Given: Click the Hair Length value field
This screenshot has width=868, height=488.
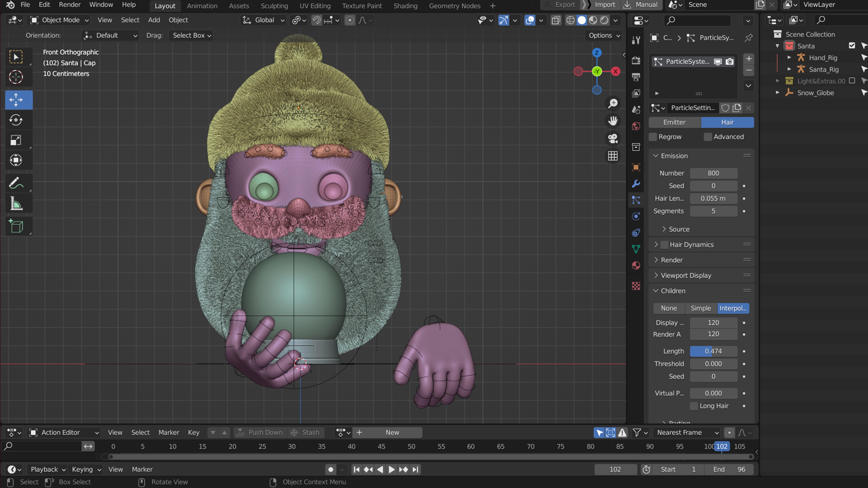Looking at the screenshot, I should click(713, 199).
